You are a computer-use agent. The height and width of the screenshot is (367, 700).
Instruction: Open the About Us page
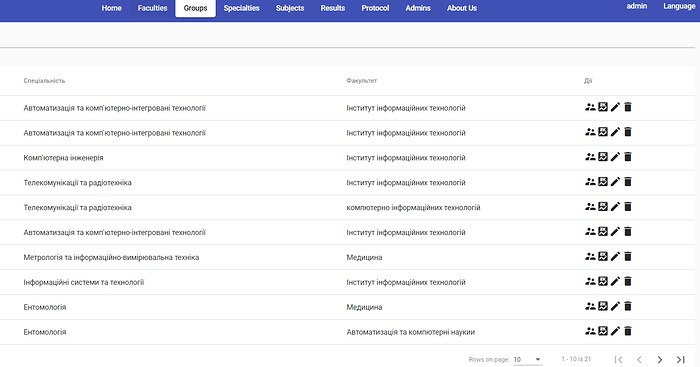[x=462, y=8]
